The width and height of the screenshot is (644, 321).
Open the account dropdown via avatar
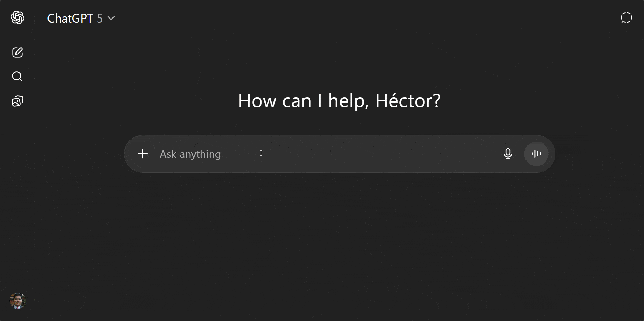(17, 301)
